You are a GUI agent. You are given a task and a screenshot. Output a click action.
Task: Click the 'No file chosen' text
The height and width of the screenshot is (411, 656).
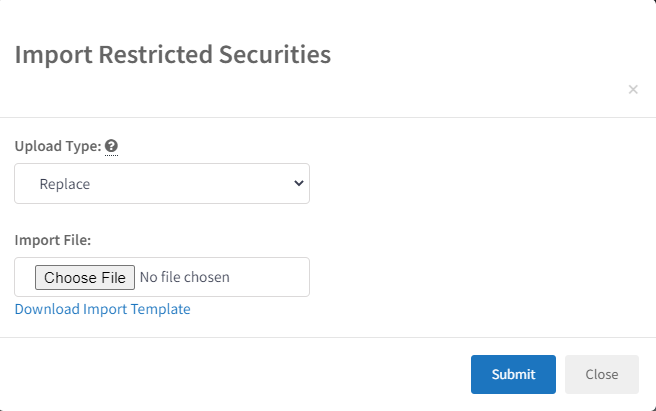click(184, 277)
